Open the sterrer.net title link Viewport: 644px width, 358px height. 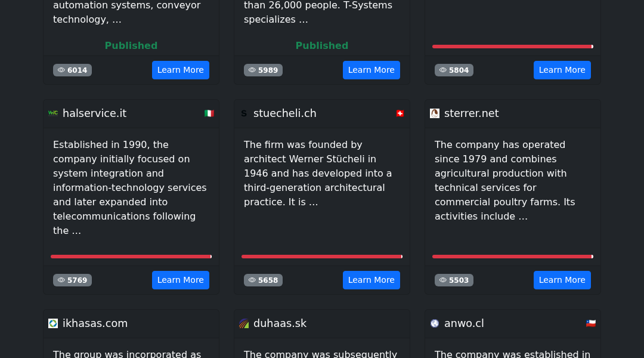click(x=472, y=113)
